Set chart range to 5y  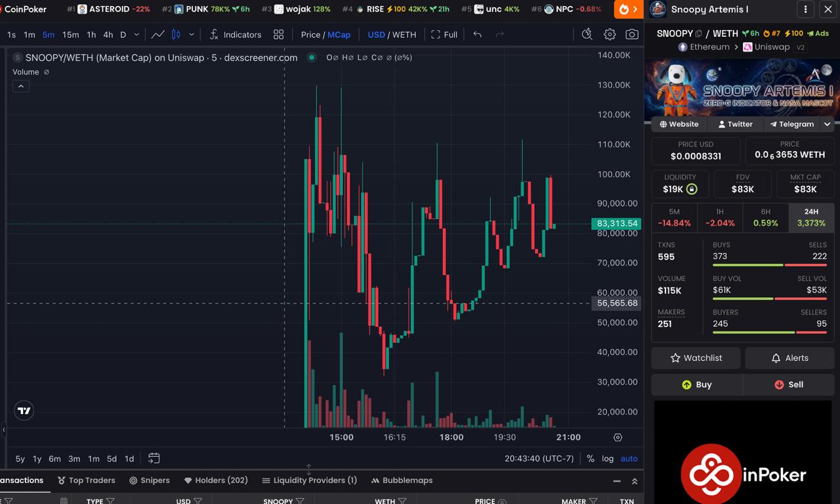(x=20, y=459)
